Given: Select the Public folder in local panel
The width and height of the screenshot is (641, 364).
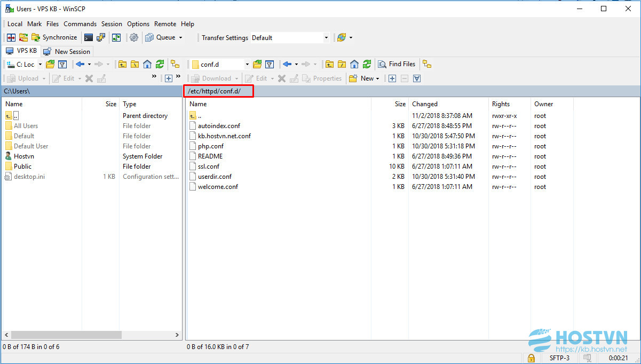Looking at the screenshot, I should [x=23, y=167].
